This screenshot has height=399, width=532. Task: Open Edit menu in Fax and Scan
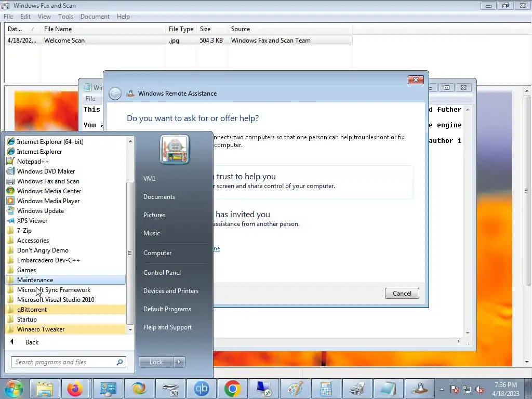tap(25, 17)
